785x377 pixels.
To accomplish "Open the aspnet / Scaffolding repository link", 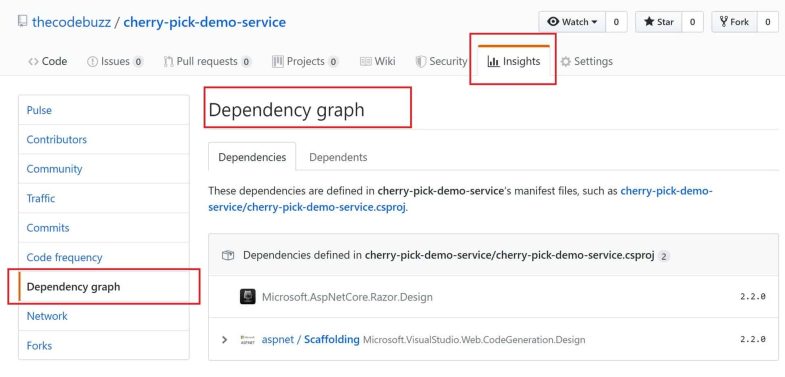I will click(310, 340).
